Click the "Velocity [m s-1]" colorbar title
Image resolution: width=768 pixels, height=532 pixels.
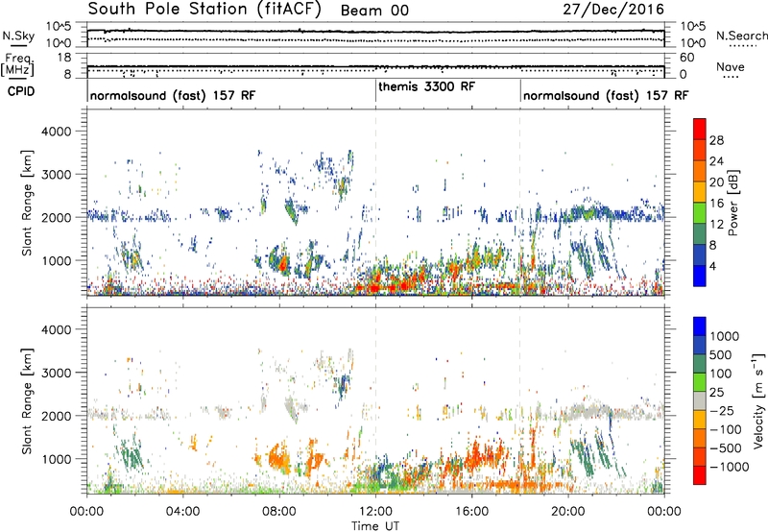(758, 400)
